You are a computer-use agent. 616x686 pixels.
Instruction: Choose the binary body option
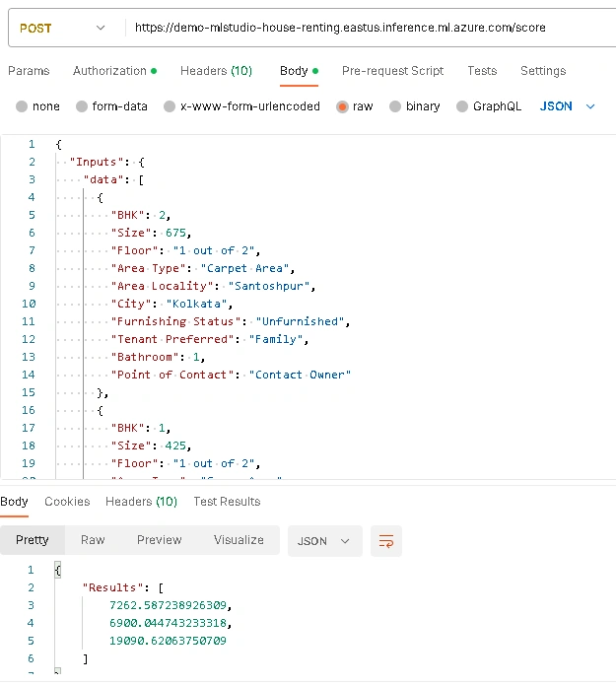395,106
